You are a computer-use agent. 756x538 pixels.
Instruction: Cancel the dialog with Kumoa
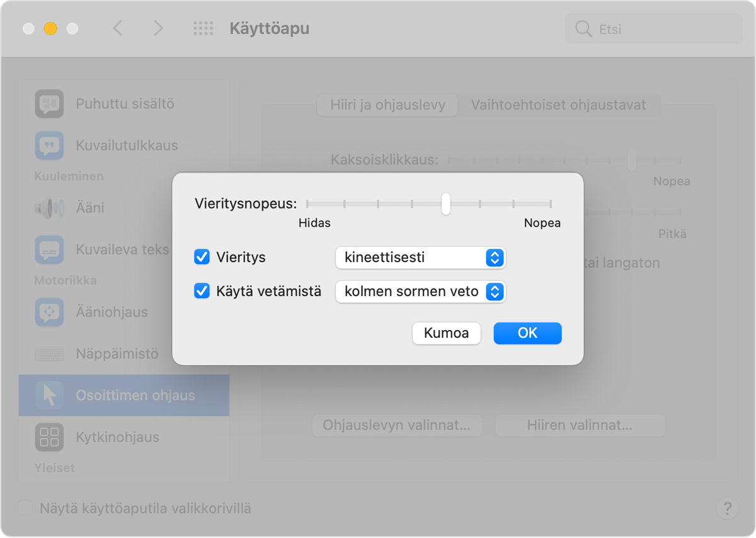tap(446, 333)
